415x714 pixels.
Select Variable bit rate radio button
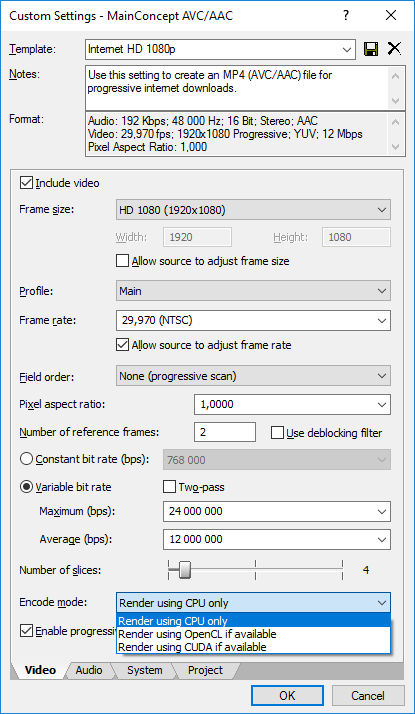point(26,487)
